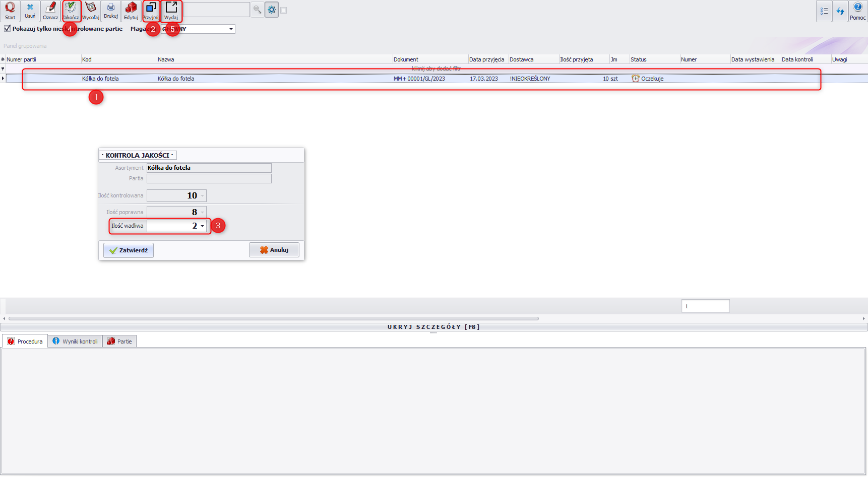The image size is (868, 477).
Task: Click the Wycofaj toolbar icon
Action: pos(91,11)
